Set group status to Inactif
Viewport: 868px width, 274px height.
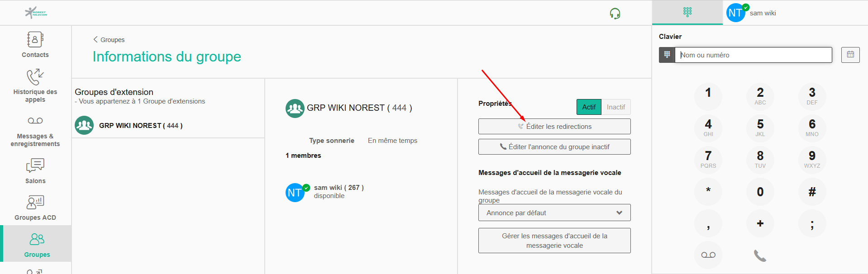pos(616,107)
